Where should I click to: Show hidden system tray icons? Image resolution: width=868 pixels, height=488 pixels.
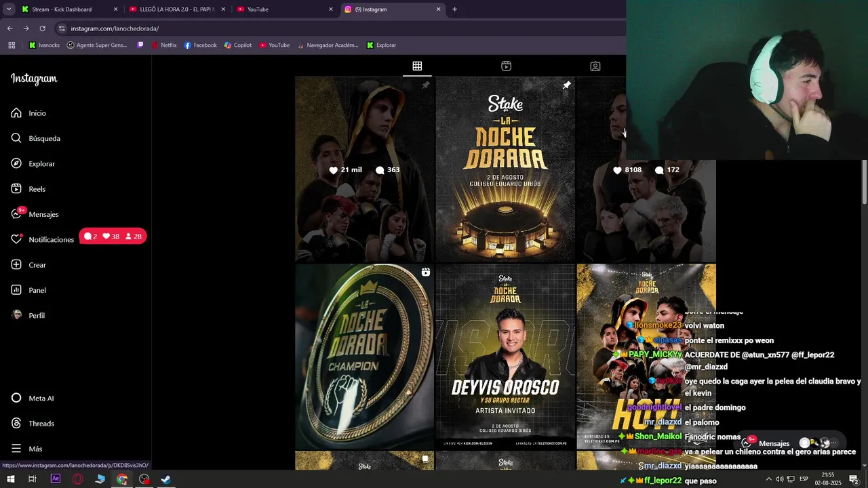tap(768, 479)
